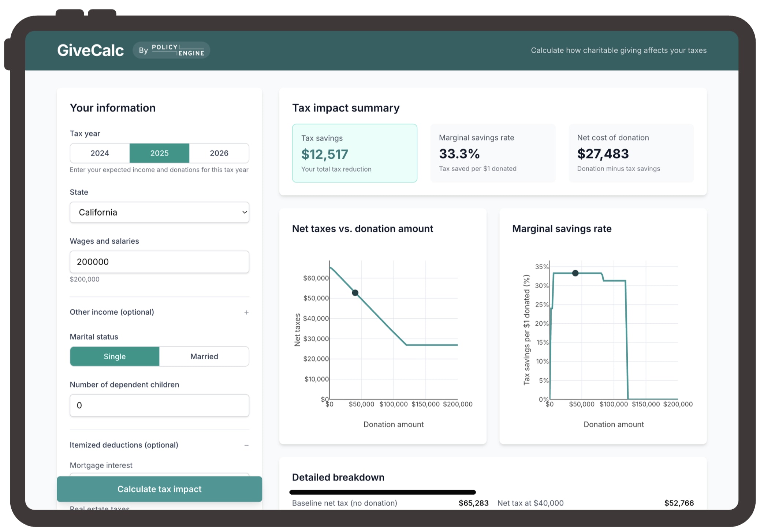Click the data point on Net taxes chart

[x=355, y=293]
